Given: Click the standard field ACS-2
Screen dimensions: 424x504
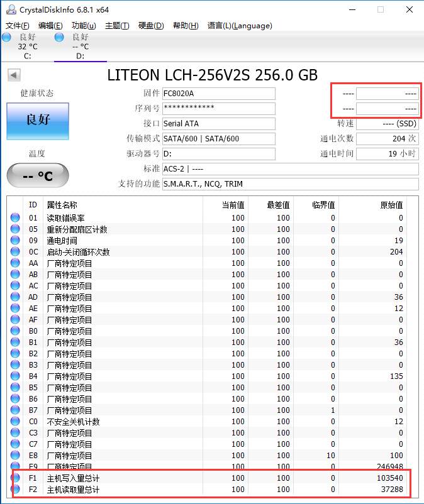Looking at the screenshot, I should pos(291,169).
